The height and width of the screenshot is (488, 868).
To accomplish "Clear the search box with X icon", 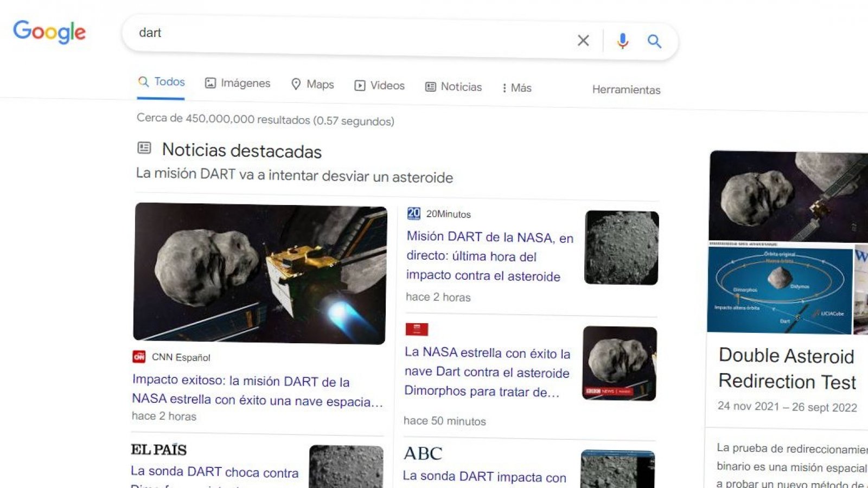I will click(x=583, y=40).
